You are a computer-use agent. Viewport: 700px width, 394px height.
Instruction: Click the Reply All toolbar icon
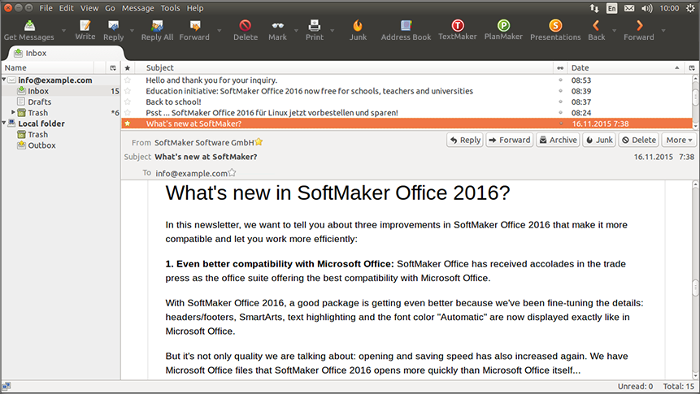tap(157, 25)
